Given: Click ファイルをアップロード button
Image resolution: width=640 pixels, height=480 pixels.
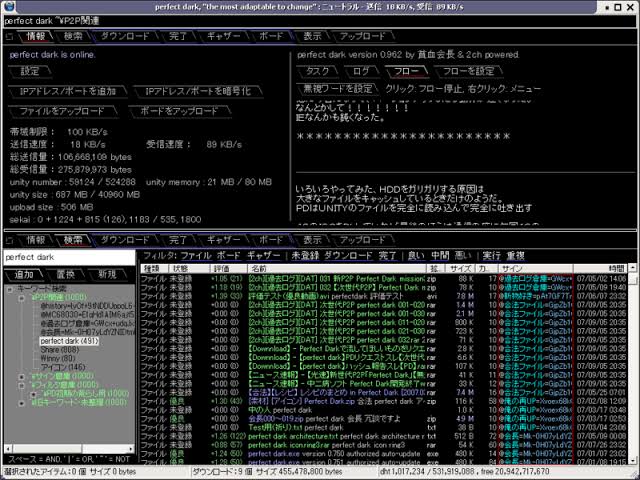Looking at the screenshot, I should pyautogui.click(x=62, y=111).
